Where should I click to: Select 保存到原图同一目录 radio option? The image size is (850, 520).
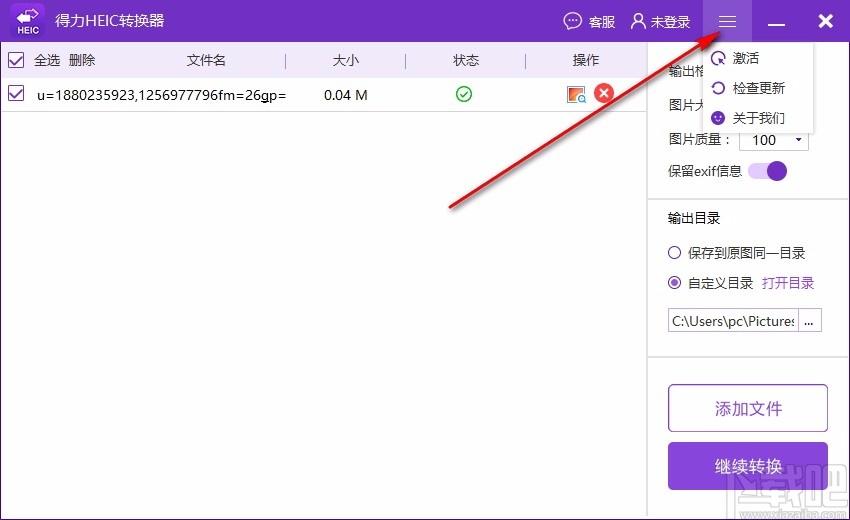pos(674,253)
